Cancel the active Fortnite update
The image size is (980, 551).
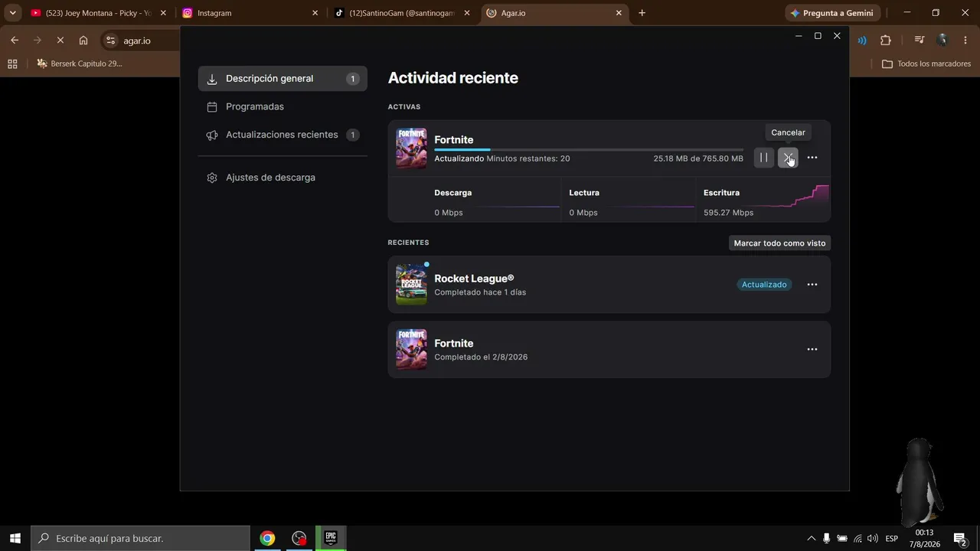(x=788, y=158)
